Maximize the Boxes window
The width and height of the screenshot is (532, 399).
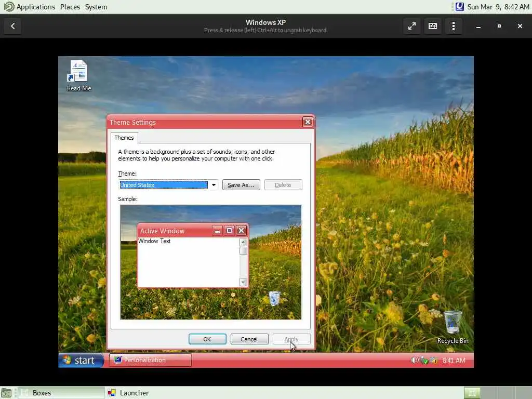click(499, 26)
